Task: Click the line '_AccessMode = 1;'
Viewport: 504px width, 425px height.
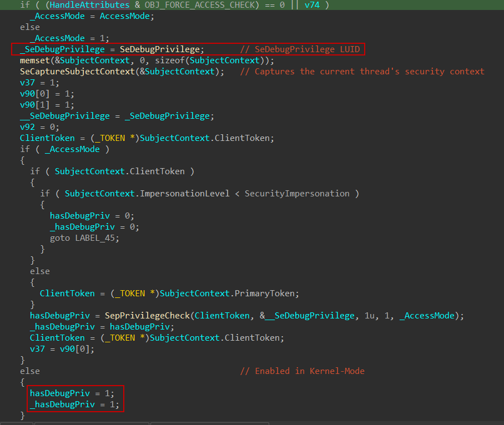Action: tap(69, 38)
